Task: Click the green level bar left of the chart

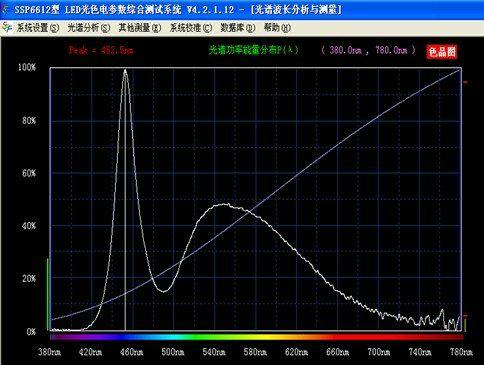Action: point(48,294)
